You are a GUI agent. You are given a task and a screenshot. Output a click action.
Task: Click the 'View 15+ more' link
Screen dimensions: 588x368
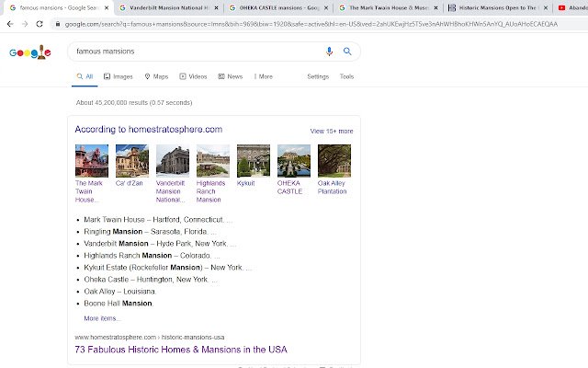click(332, 131)
